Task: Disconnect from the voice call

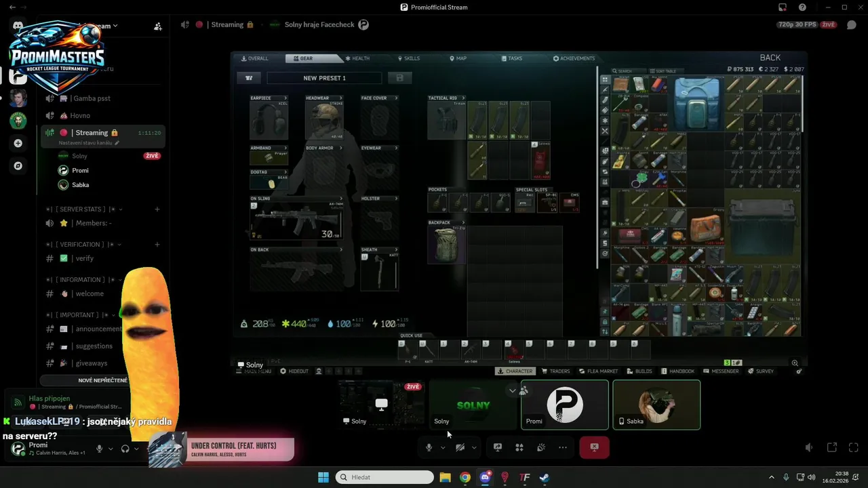Action: click(594, 447)
